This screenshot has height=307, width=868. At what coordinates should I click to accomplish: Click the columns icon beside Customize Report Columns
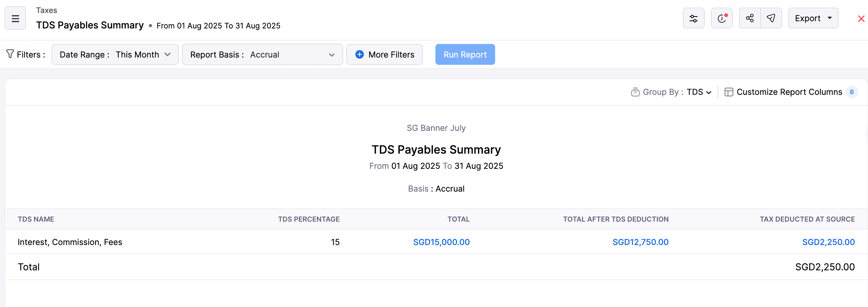pyautogui.click(x=729, y=92)
